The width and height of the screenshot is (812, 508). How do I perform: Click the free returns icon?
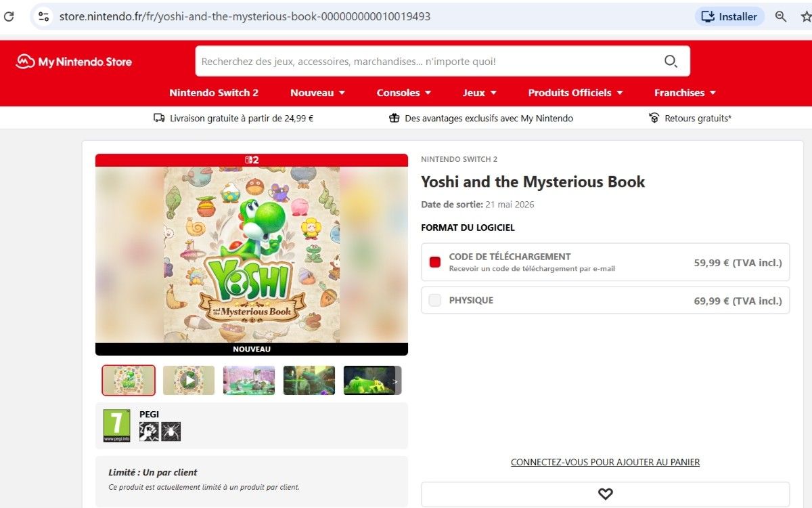click(x=654, y=118)
